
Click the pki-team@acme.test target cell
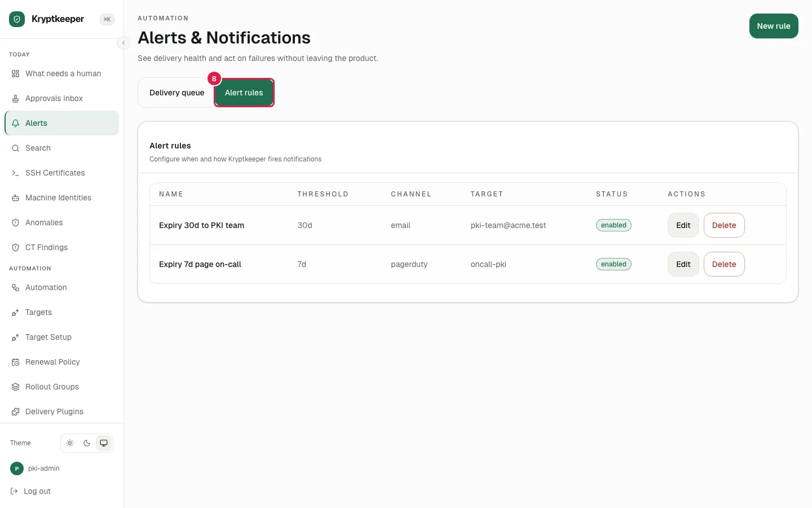coord(509,225)
